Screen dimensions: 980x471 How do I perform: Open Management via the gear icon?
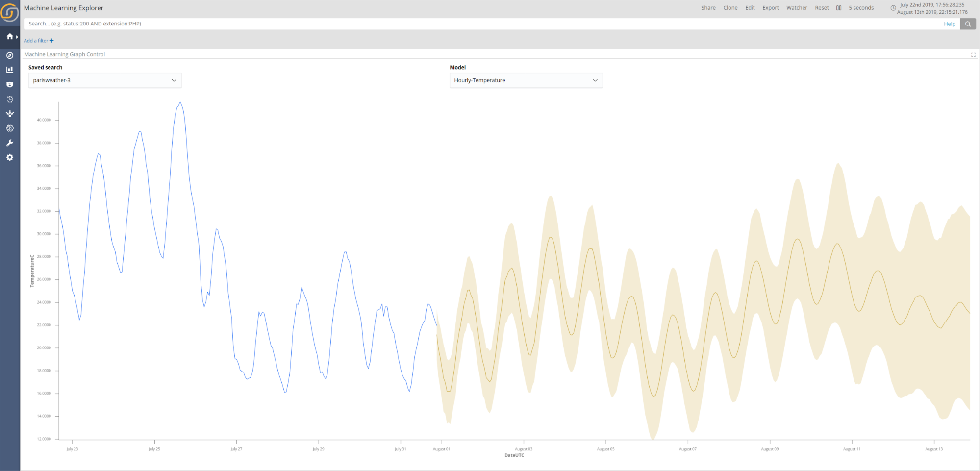(x=10, y=157)
